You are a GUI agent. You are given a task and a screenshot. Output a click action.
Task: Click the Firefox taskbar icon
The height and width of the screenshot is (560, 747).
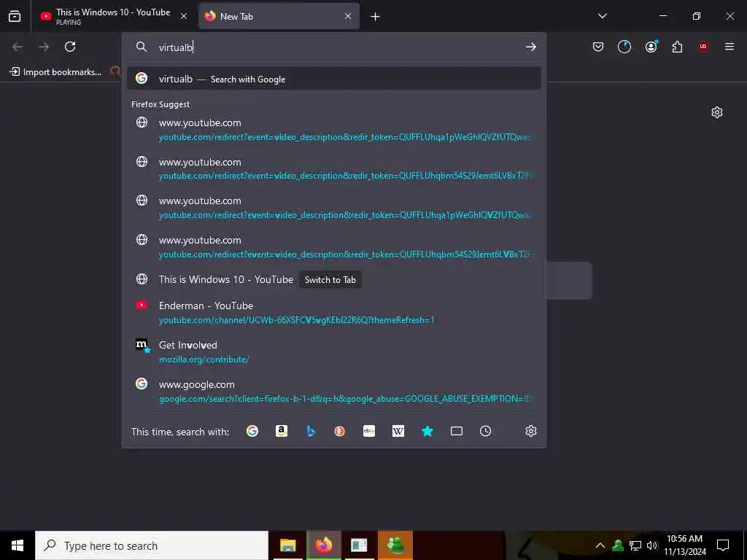coord(324,545)
